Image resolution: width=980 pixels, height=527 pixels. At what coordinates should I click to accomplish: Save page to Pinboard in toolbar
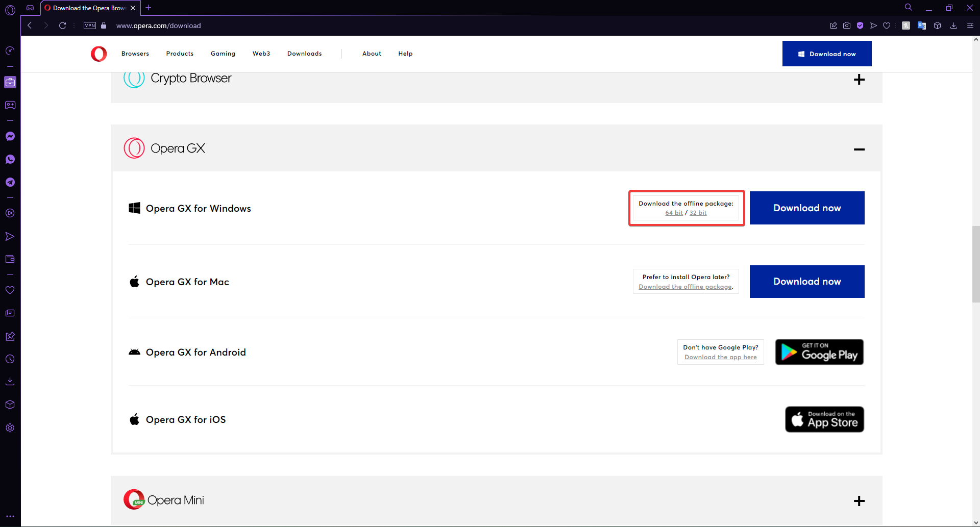click(x=834, y=26)
